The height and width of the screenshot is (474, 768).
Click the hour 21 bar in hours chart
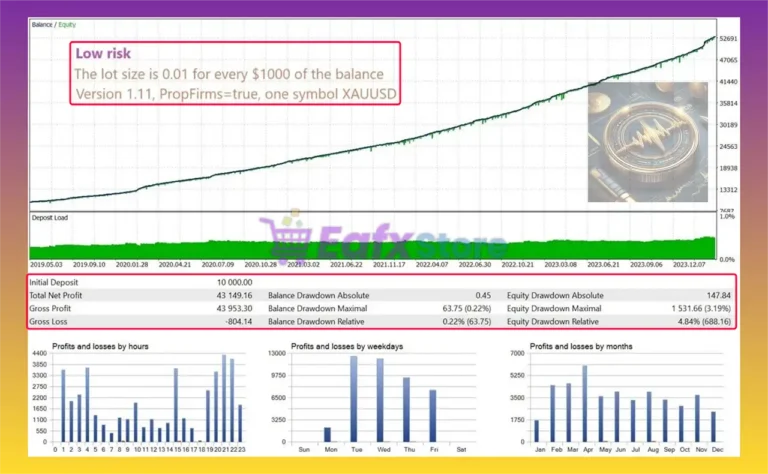(x=224, y=398)
